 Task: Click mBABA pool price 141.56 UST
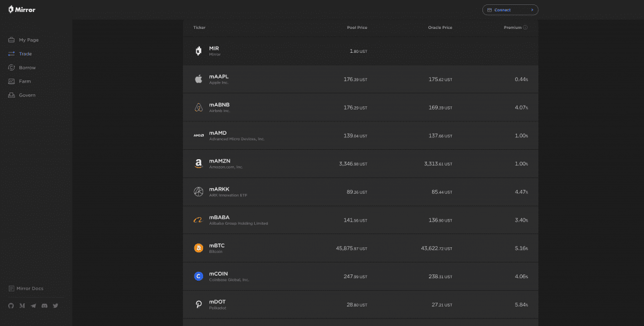tap(356, 220)
